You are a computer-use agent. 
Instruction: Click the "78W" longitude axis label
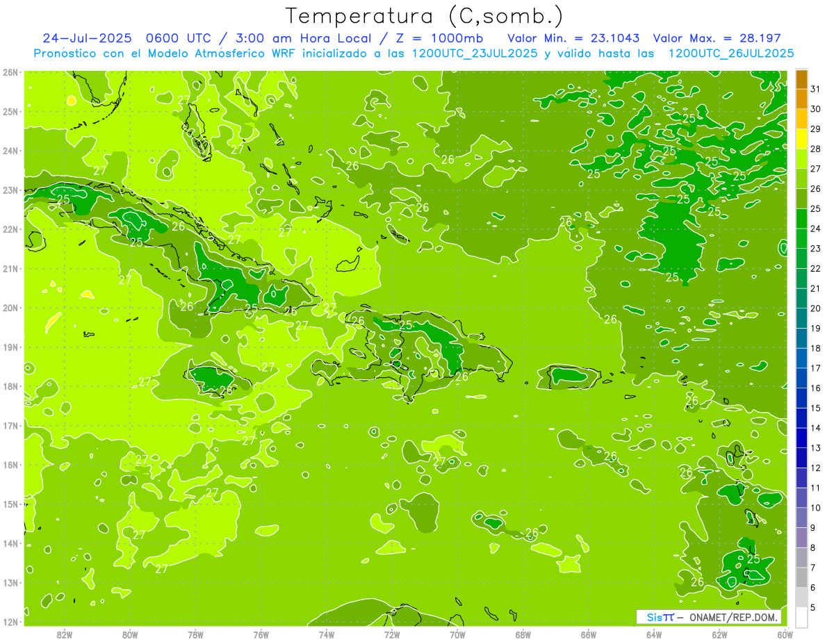click(195, 635)
